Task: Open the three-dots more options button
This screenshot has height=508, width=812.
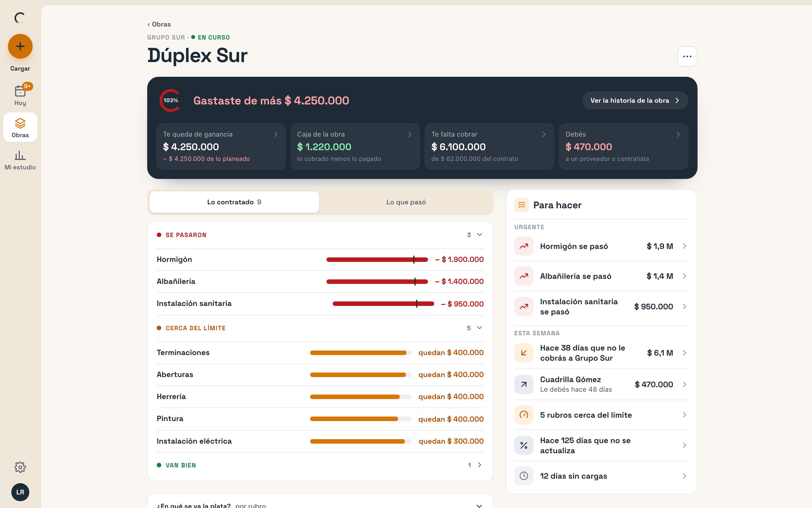Action: pos(687,56)
